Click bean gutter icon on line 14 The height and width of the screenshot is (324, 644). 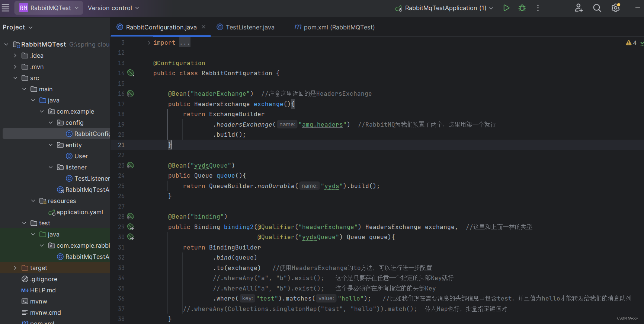pyautogui.click(x=131, y=73)
